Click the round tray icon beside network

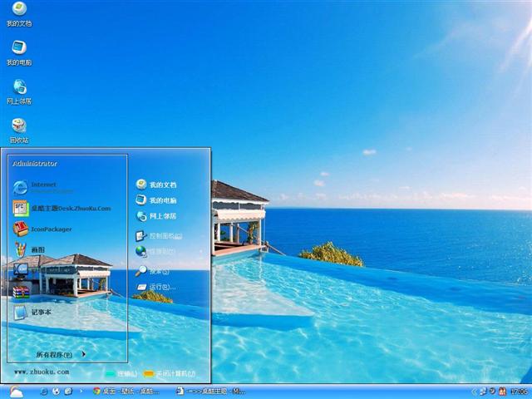tap(493, 392)
